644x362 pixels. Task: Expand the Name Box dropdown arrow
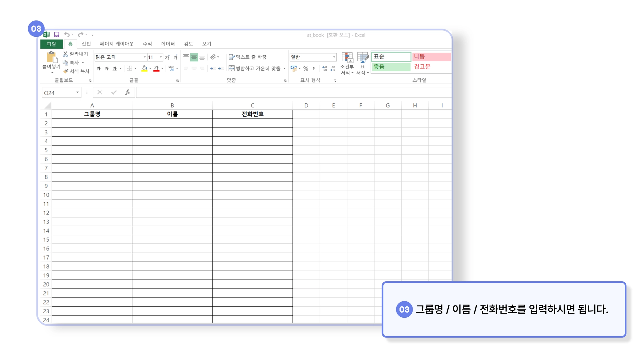click(x=77, y=92)
